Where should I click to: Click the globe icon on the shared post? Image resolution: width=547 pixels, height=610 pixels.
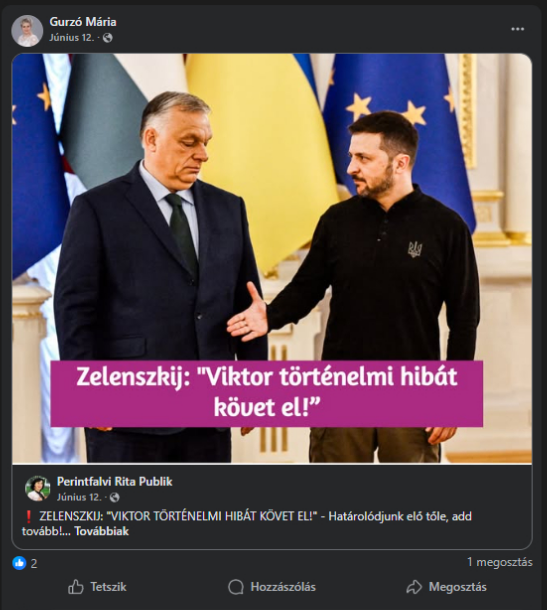pyautogui.click(x=115, y=497)
